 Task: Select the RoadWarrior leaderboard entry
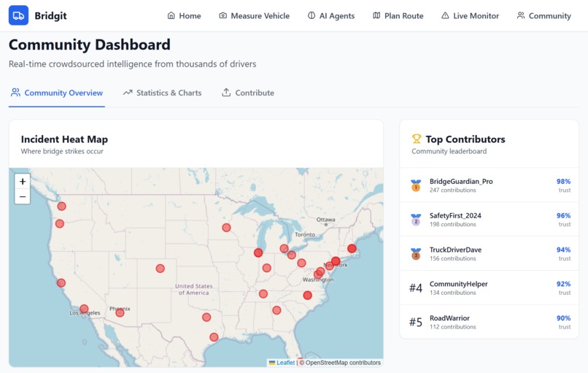[490, 322]
